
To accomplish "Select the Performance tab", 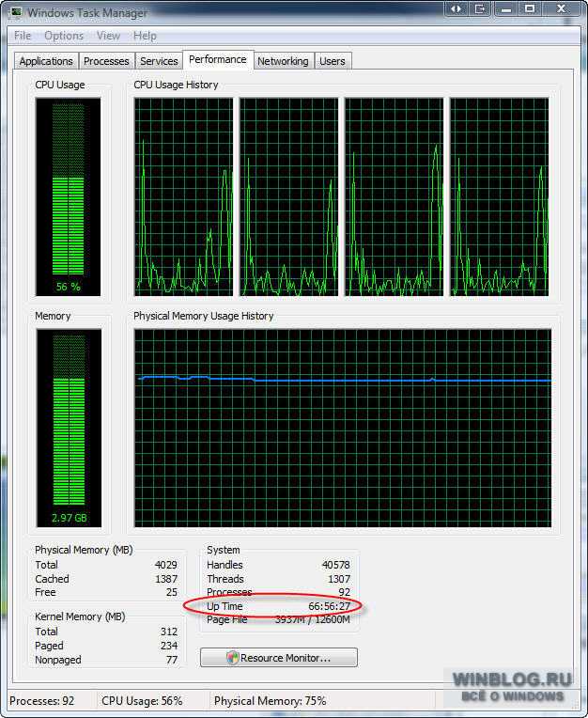I will 218,59.
